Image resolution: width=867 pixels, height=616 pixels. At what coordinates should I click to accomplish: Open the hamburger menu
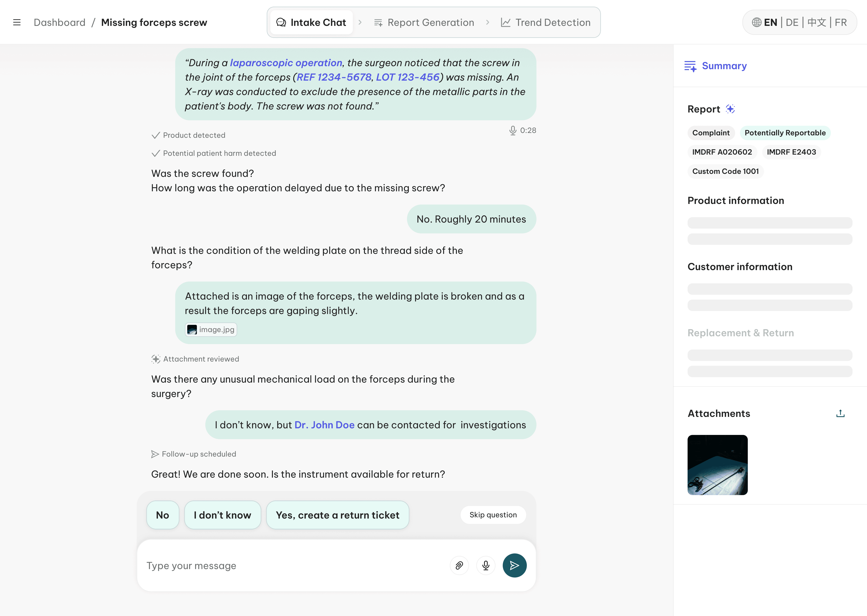tap(17, 22)
